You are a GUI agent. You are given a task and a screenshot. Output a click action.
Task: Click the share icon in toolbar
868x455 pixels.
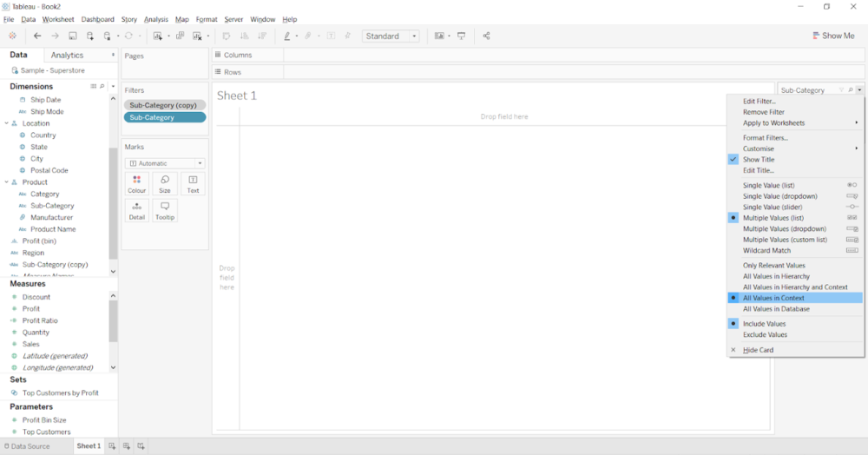pyautogui.click(x=486, y=36)
